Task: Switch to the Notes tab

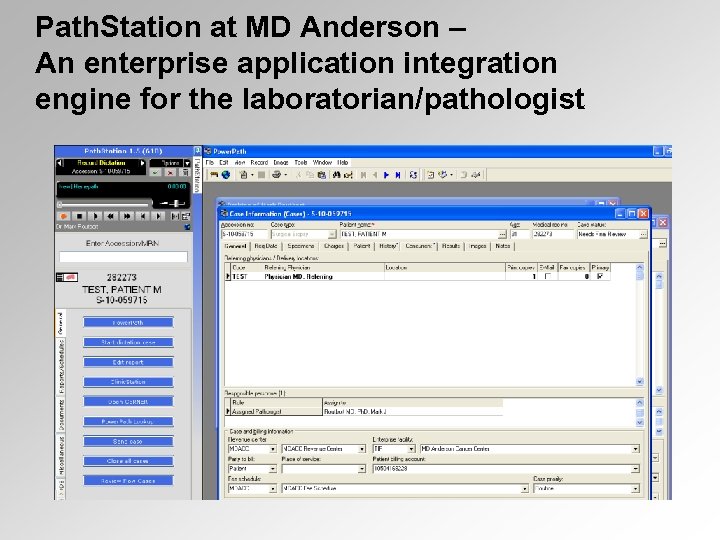Action: [x=503, y=246]
